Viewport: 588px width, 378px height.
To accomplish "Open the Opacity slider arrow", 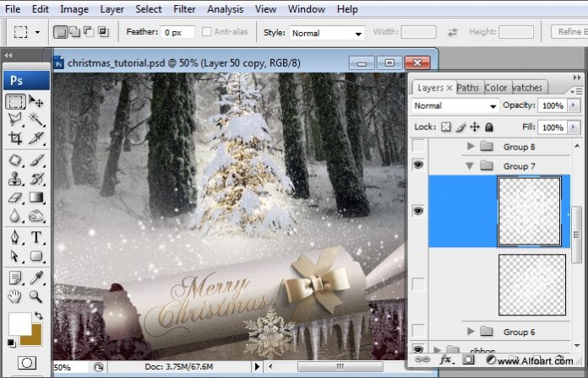I will [x=573, y=105].
